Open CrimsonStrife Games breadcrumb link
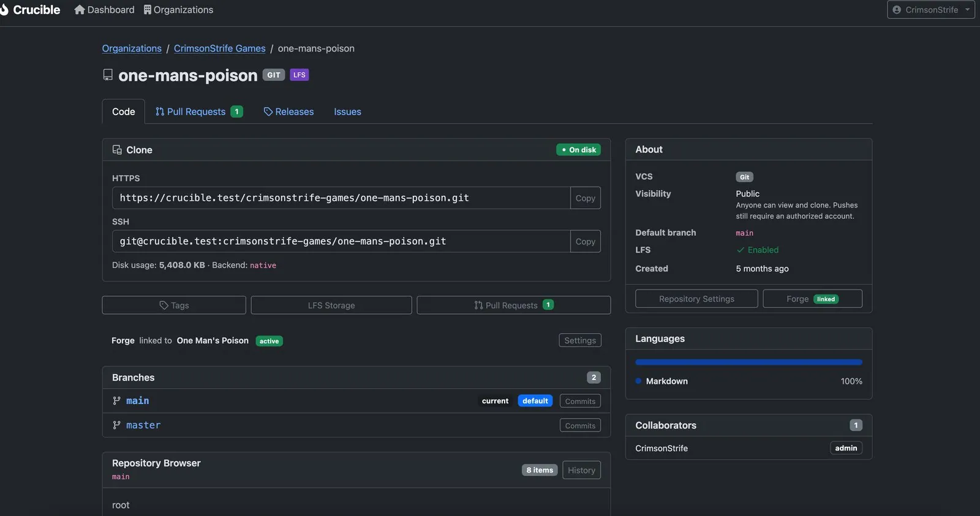Image resolution: width=980 pixels, height=516 pixels. (220, 48)
